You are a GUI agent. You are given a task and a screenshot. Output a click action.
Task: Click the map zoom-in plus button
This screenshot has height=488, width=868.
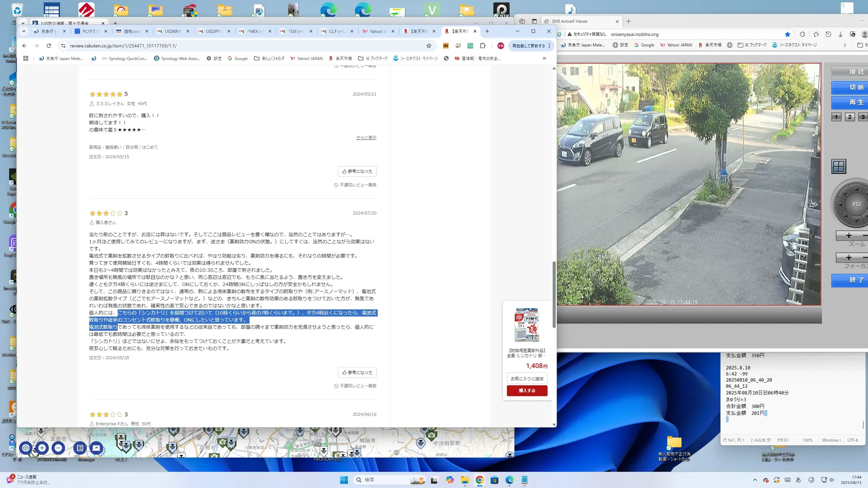[x=42, y=448]
